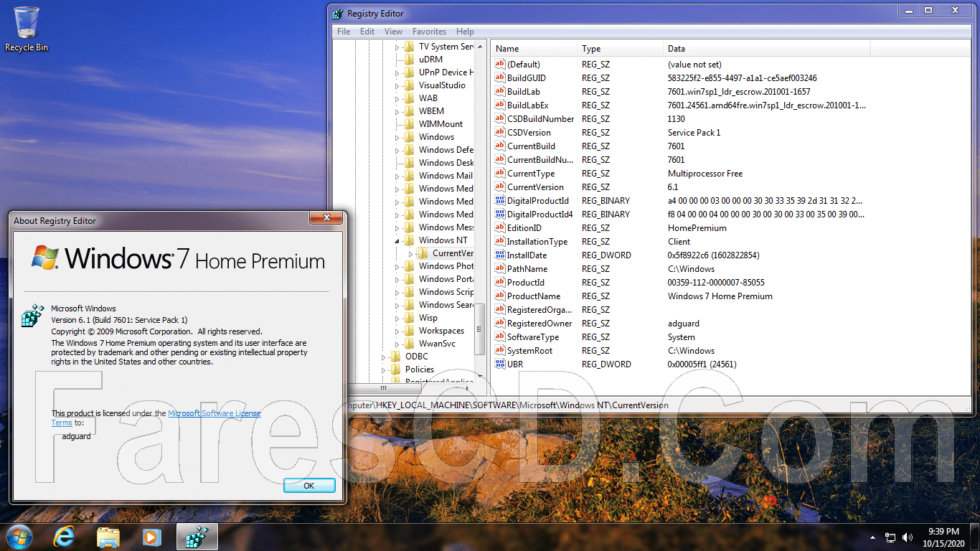Viewport: 980px width, 551px height.
Task: Select the WAB tree key
Action: (x=428, y=98)
